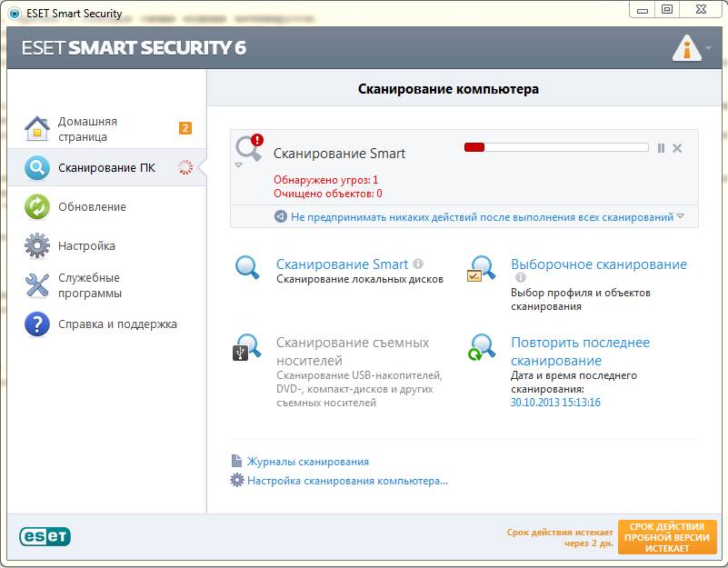Click the info icon under Выборочное сканирование
This screenshot has width=728, height=568.
(x=521, y=277)
